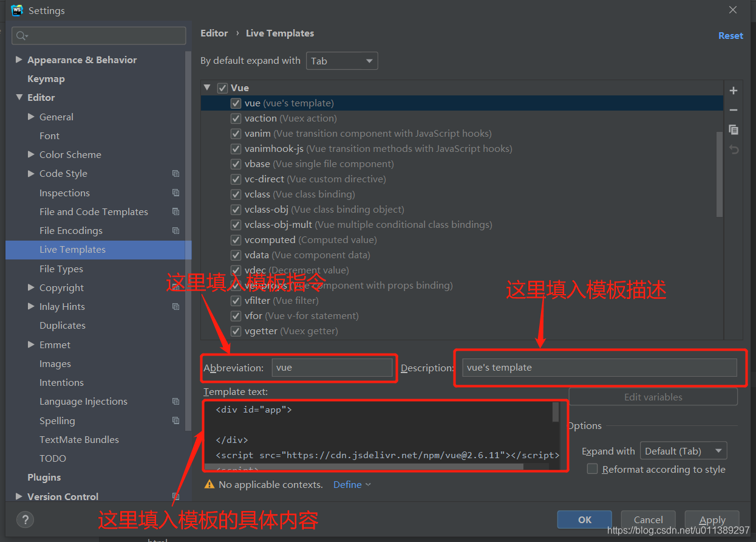Viewport: 756px width, 542px height.
Task: Select the vfilter template row
Action: point(462,301)
